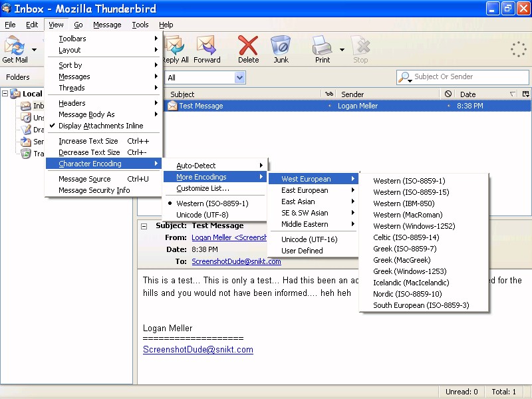
Task: Choose Message Source menu item
Action: click(104, 179)
